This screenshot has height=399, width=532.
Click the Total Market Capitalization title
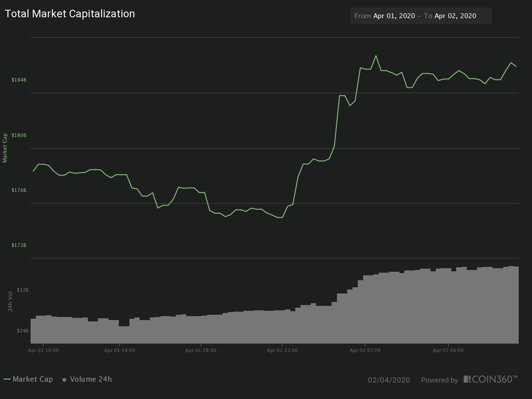coord(70,14)
